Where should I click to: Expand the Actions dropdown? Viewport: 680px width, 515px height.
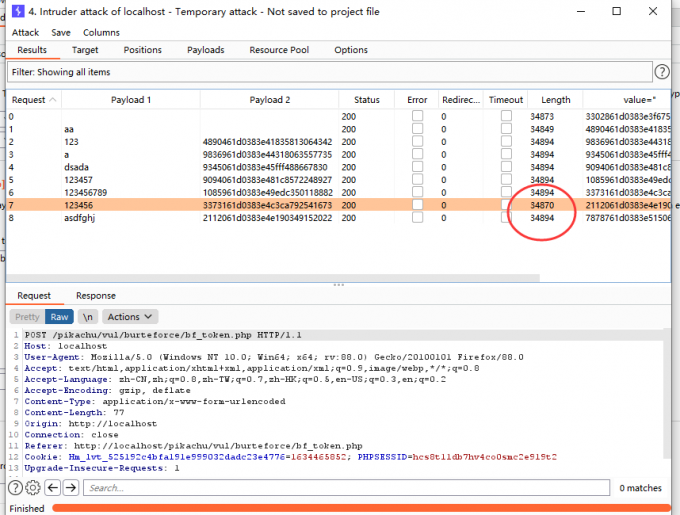(130, 317)
